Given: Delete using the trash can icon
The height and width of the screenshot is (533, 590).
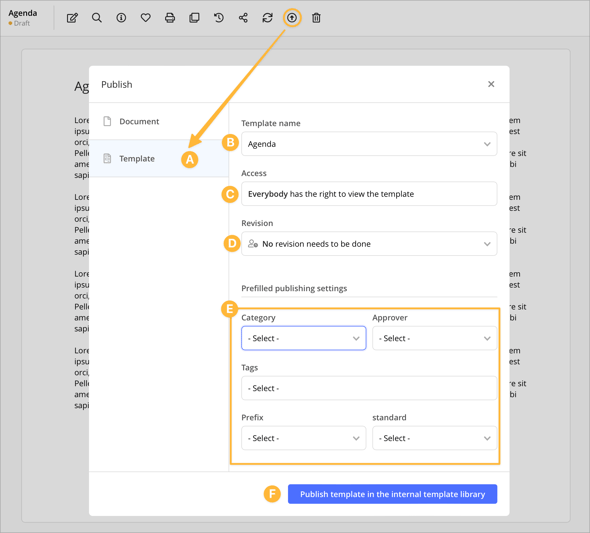Looking at the screenshot, I should coord(316,18).
